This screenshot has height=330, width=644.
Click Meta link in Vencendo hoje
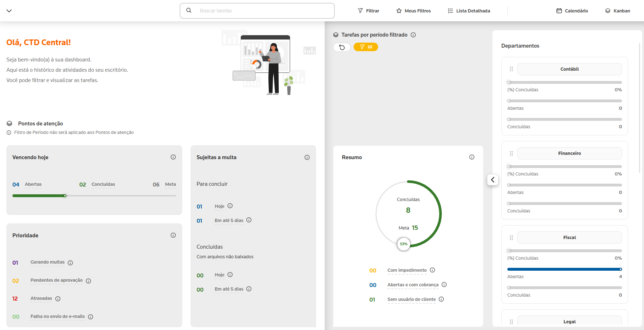point(170,184)
